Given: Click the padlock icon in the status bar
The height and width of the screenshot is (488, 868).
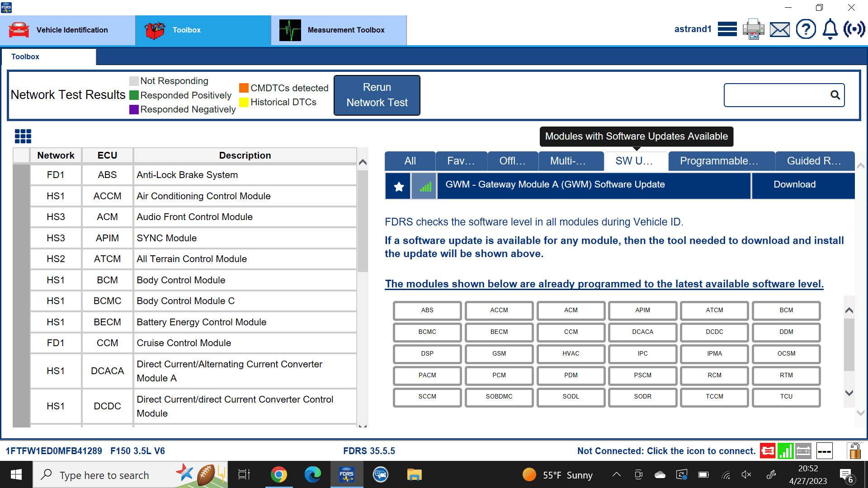Looking at the screenshot, I should click(x=854, y=450).
